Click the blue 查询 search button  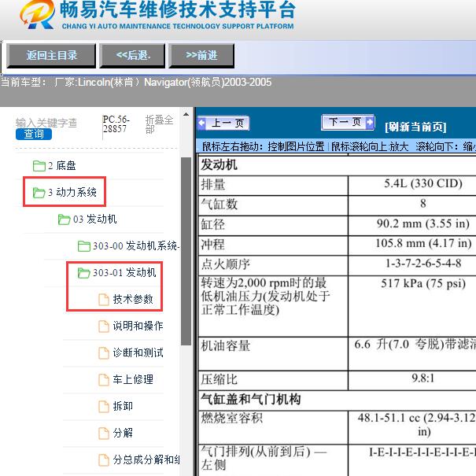click(34, 135)
